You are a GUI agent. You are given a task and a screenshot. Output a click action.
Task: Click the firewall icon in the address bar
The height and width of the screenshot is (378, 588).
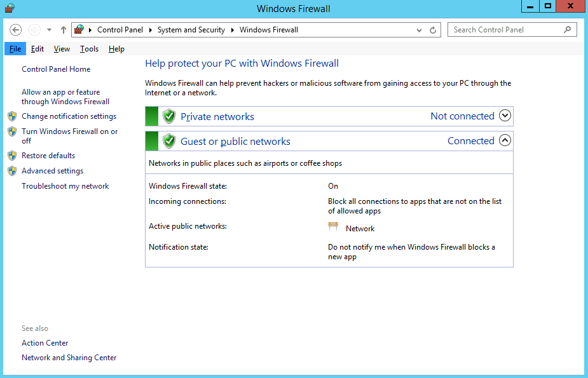(x=79, y=29)
